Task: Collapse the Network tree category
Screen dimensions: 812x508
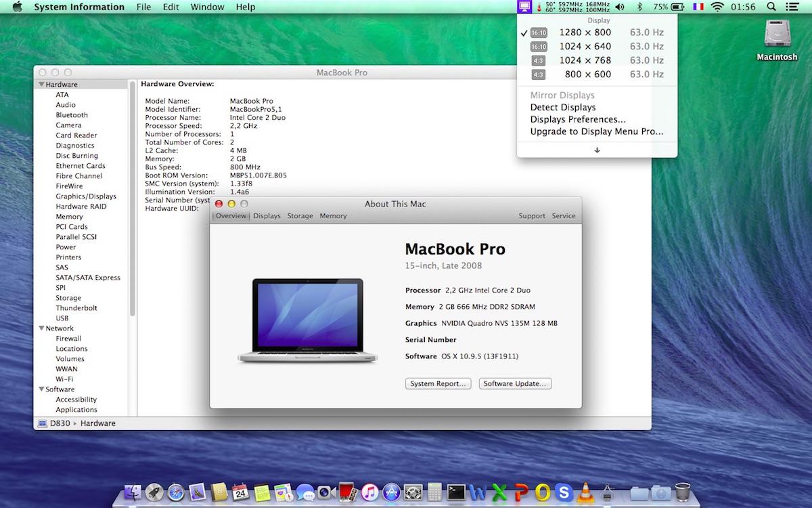Action: point(41,329)
